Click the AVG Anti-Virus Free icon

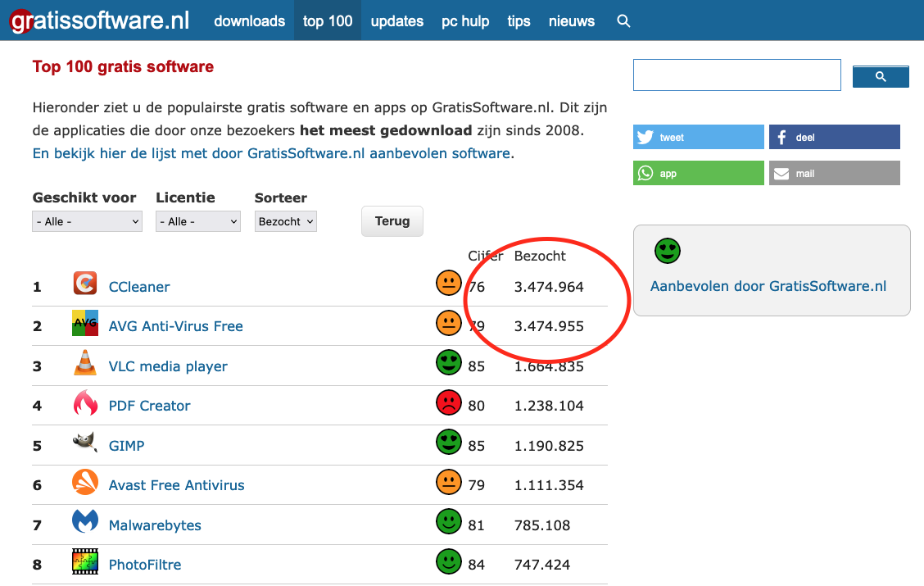tap(85, 324)
